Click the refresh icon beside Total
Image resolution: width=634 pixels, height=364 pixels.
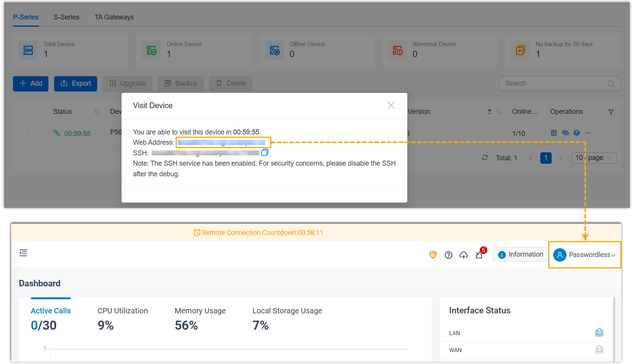pyautogui.click(x=485, y=158)
